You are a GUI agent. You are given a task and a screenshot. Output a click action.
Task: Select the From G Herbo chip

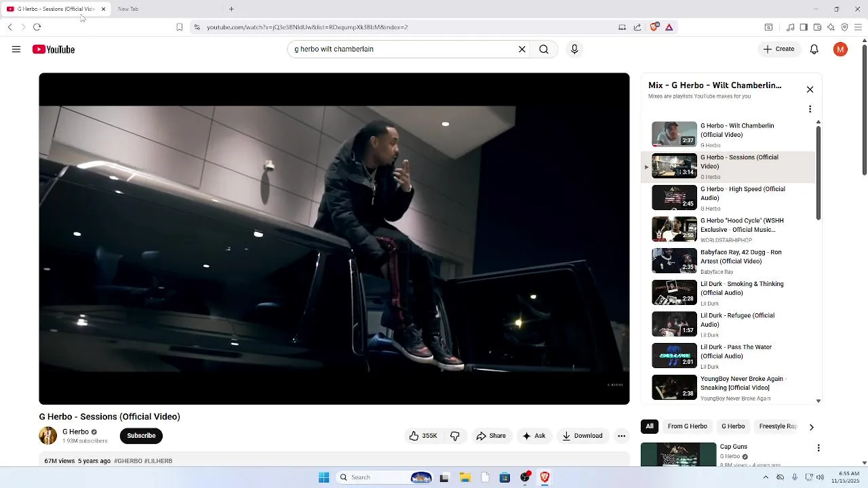tap(687, 426)
